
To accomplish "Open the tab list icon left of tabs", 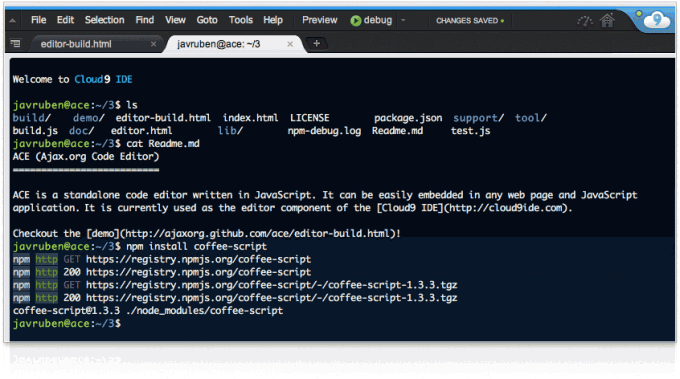I will pyautogui.click(x=15, y=43).
